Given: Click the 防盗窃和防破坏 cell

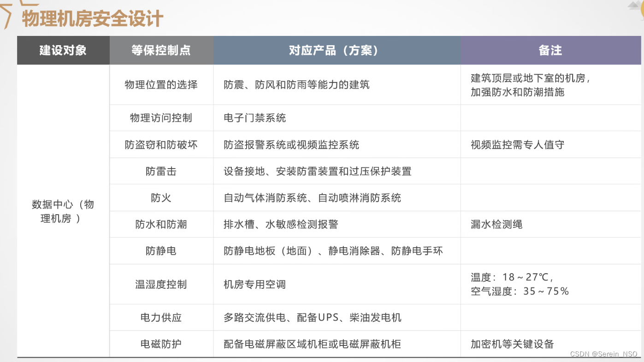Looking at the screenshot, I should pos(161,145).
